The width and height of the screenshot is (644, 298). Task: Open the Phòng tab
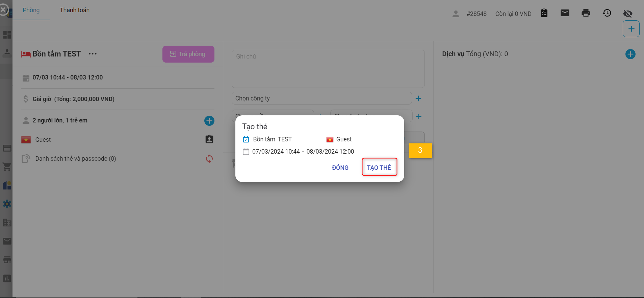[31, 10]
